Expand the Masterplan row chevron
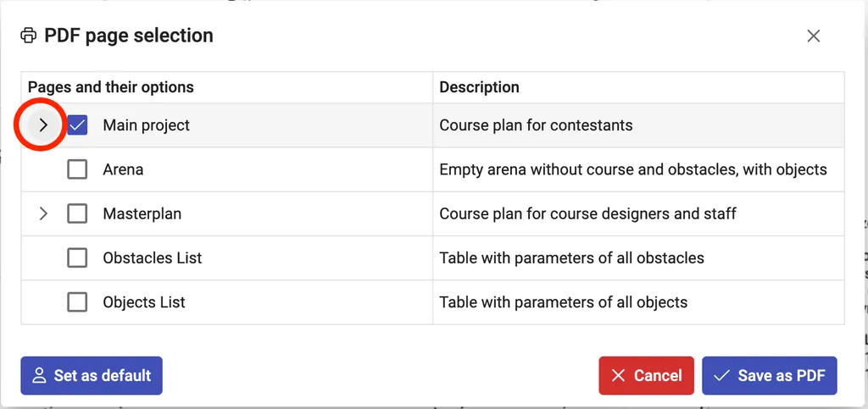 click(x=43, y=214)
